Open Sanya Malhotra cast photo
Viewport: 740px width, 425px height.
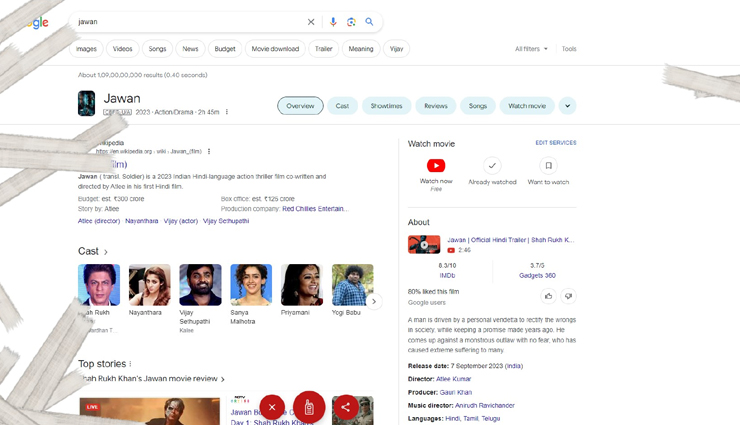(251, 285)
